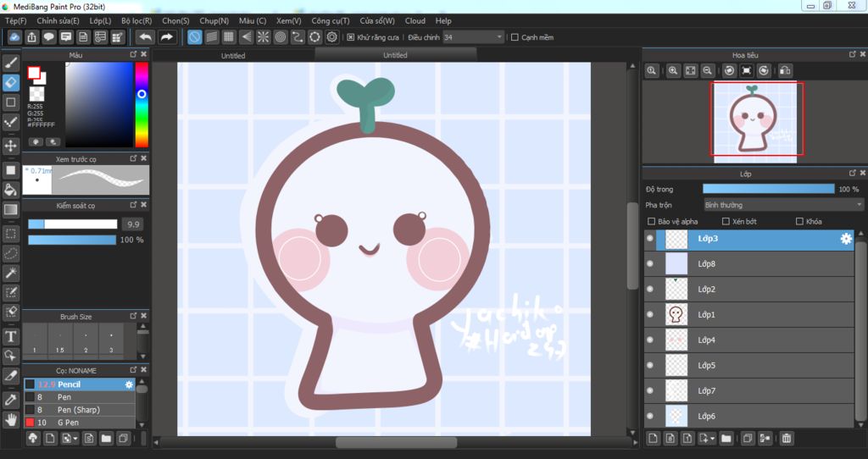Zoom out on the navigator panel
This screenshot has width=868, height=459.
tap(708, 70)
